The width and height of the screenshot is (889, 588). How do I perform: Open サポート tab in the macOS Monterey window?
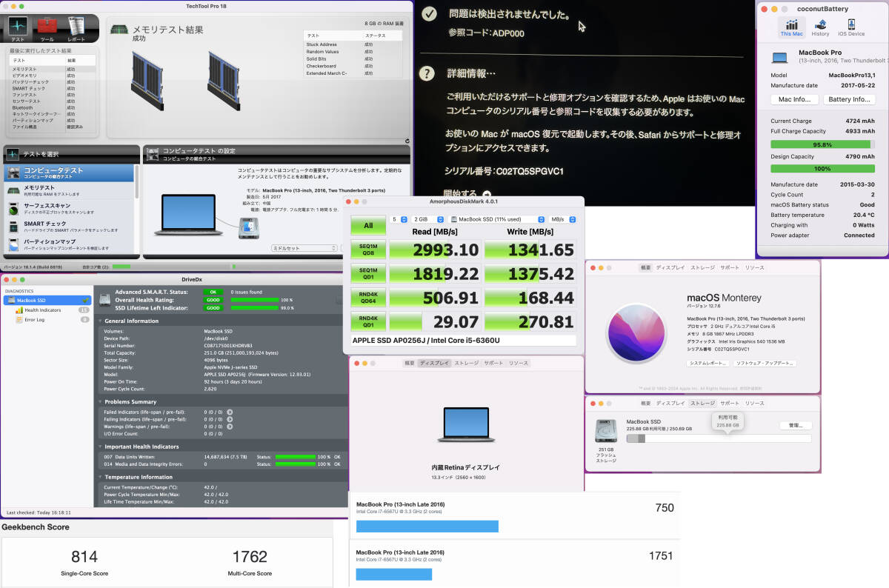tap(730, 267)
